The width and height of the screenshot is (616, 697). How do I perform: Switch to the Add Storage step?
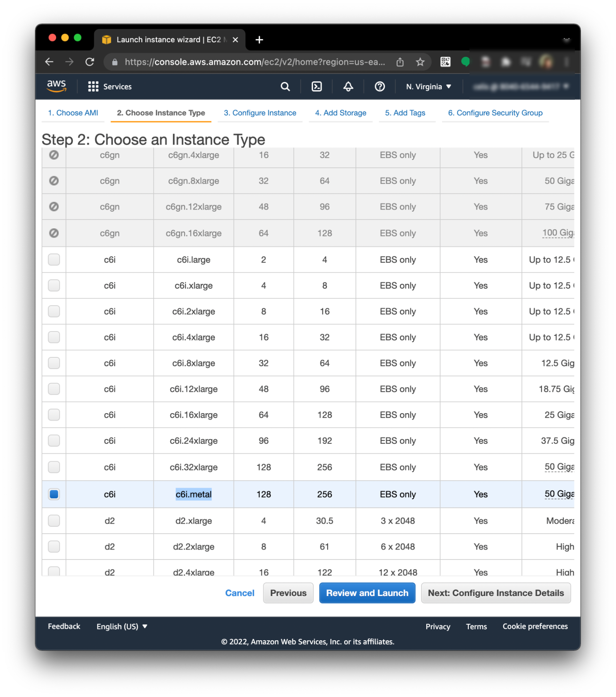tap(340, 113)
